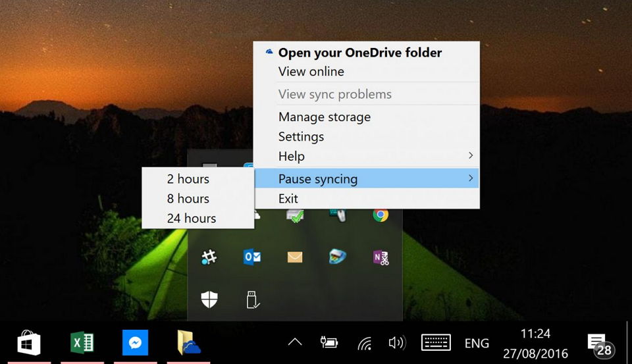Open the Windows Store taskbar icon
Screen dimensions: 632x364
pyautogui.click(x=29, y=343)
